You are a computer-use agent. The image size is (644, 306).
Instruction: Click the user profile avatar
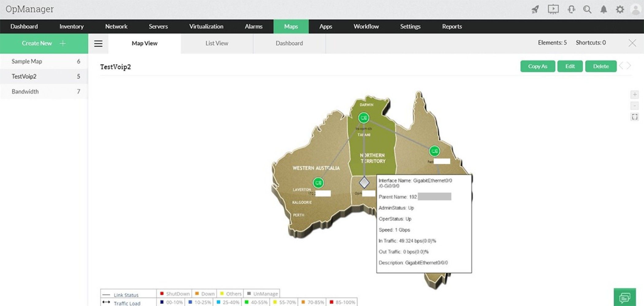point(636,9)
